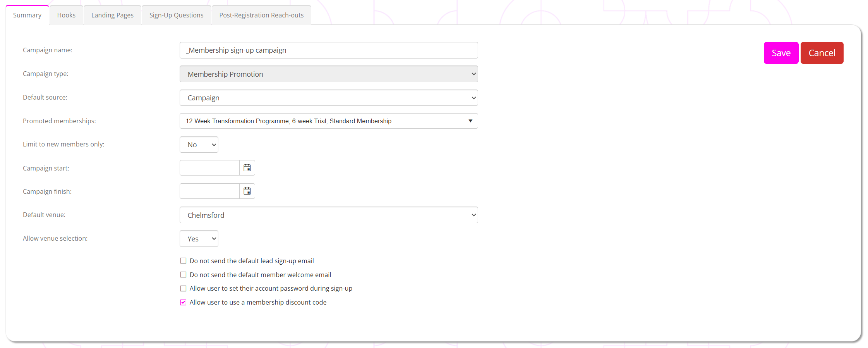Enable 'Do not send default lead sign-up email'
The height and width of the screenshot is (348, 868).
click(184, 261)
